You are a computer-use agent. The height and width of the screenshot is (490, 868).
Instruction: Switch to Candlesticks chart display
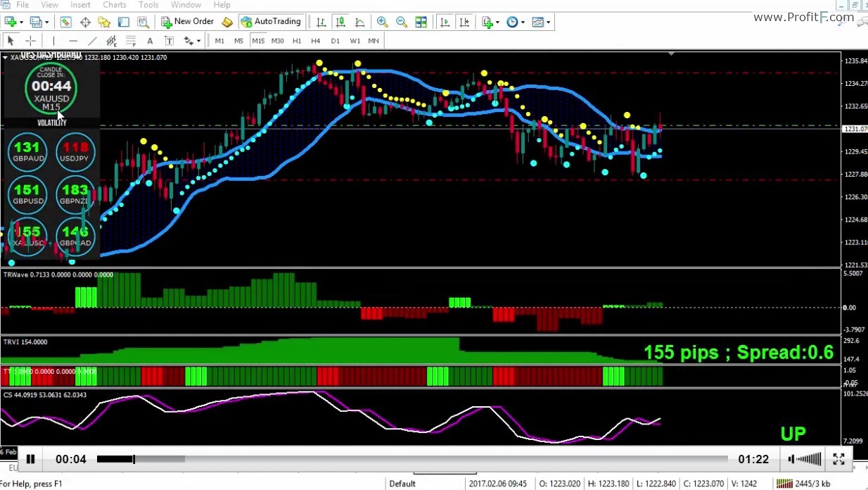[340, 22]
